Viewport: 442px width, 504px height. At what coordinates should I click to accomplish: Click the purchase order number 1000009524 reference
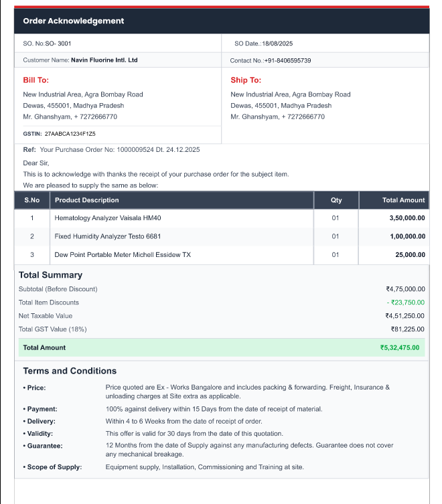(135, 149)
